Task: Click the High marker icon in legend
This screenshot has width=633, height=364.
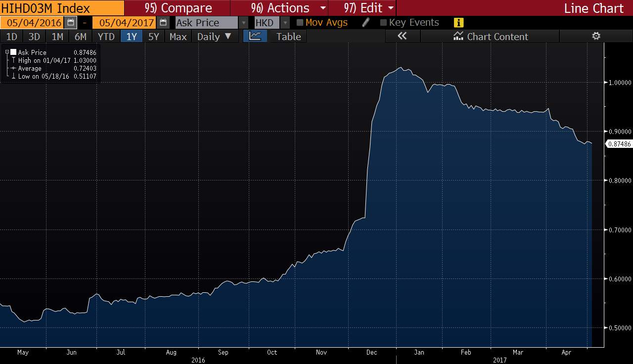Action: (13, 60)
